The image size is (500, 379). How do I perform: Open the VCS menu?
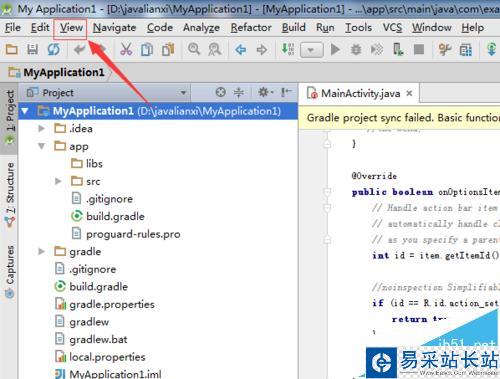[x=392, y=28]
